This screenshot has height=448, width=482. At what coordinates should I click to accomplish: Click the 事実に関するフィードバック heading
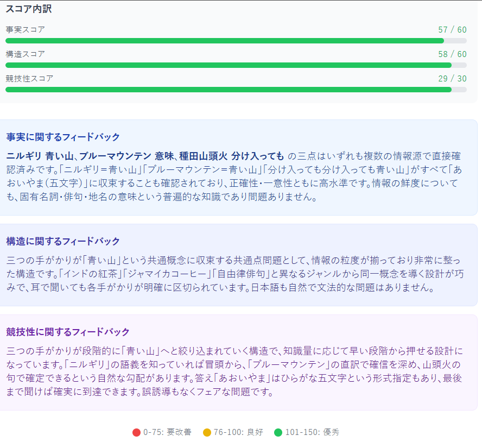tap(63, 137)
